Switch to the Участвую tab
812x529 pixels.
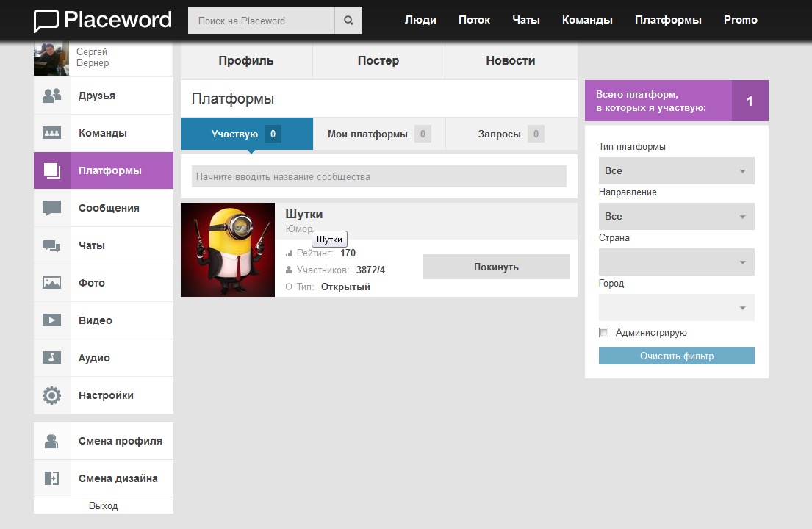pyautogui.click(x=246, y=134)
